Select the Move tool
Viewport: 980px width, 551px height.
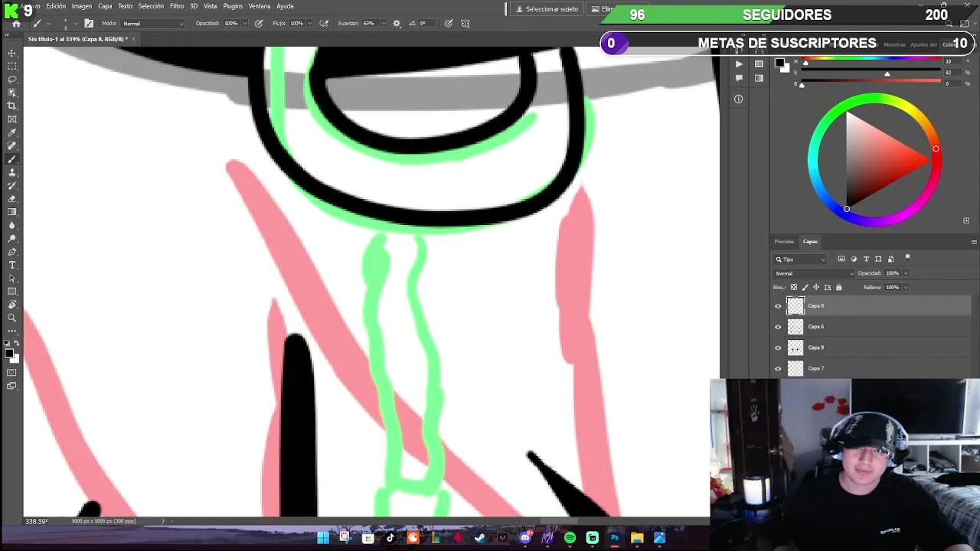pyautogui.click(x=12, y=53)
